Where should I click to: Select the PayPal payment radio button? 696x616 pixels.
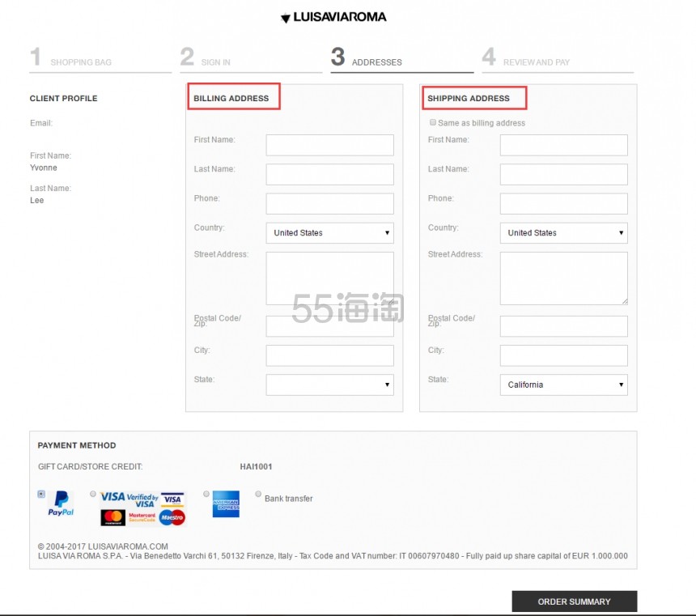click(x=41, y=494)
